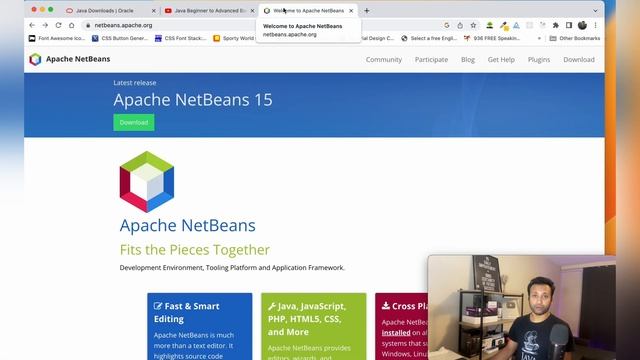Close the Java Downloads Oracle tab
Viewport: 640px width, 360px height.
(153, 11)
